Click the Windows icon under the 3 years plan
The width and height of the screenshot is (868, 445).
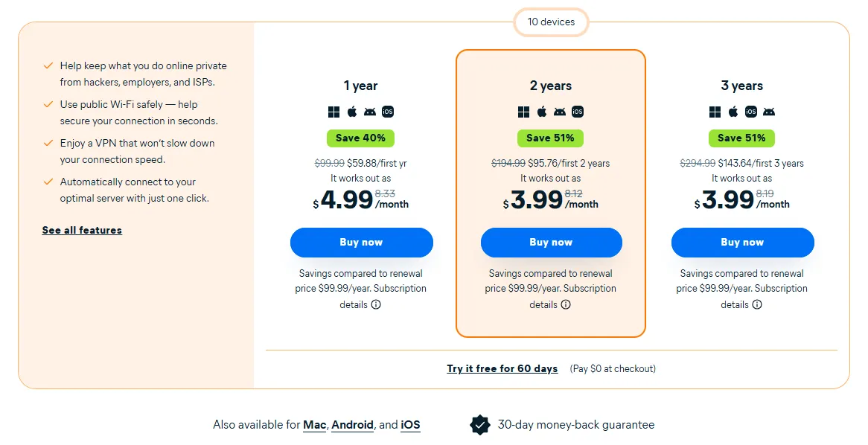pos(715,112)
